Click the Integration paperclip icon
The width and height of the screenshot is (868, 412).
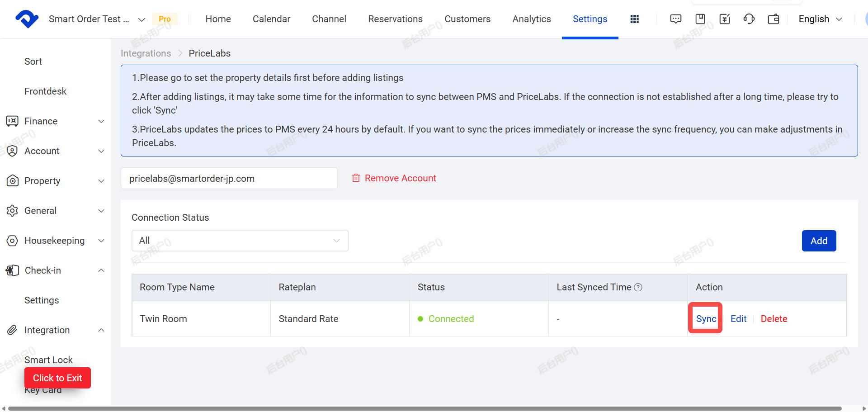coord(12,330)
